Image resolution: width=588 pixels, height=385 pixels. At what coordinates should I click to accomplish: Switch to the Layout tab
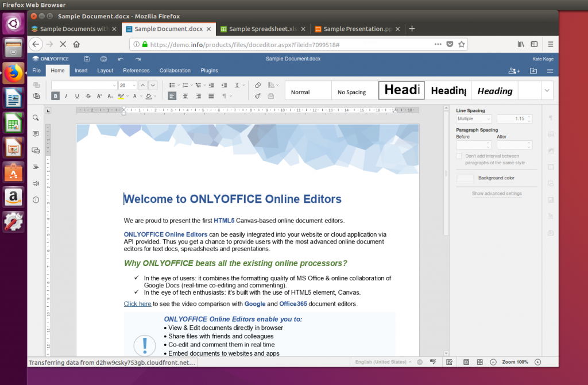coord(105,71)
